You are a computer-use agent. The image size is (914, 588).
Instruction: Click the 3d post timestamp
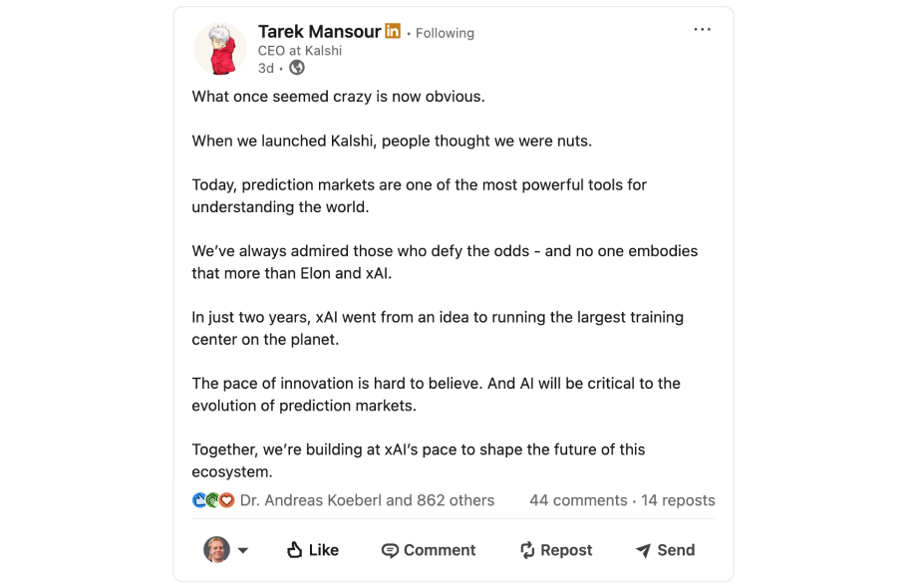[x=265, y=68]
